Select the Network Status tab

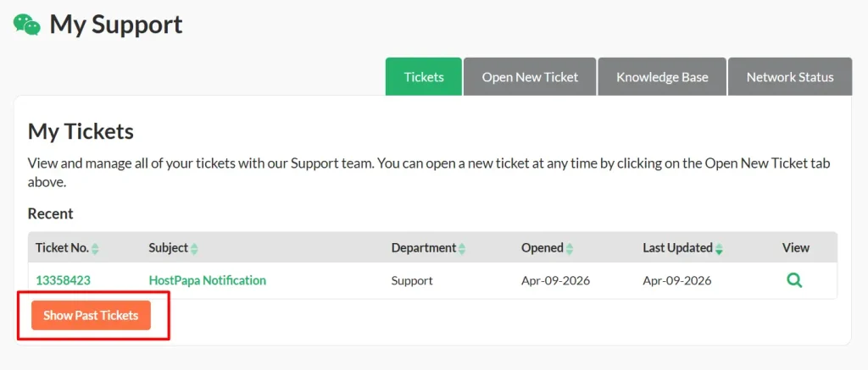pos(790,77)
